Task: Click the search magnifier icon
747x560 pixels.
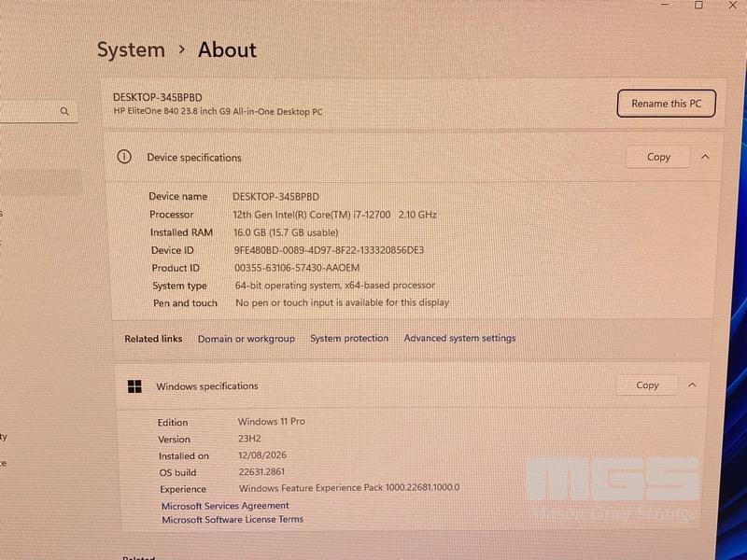Action: click(x=64, y=111)
